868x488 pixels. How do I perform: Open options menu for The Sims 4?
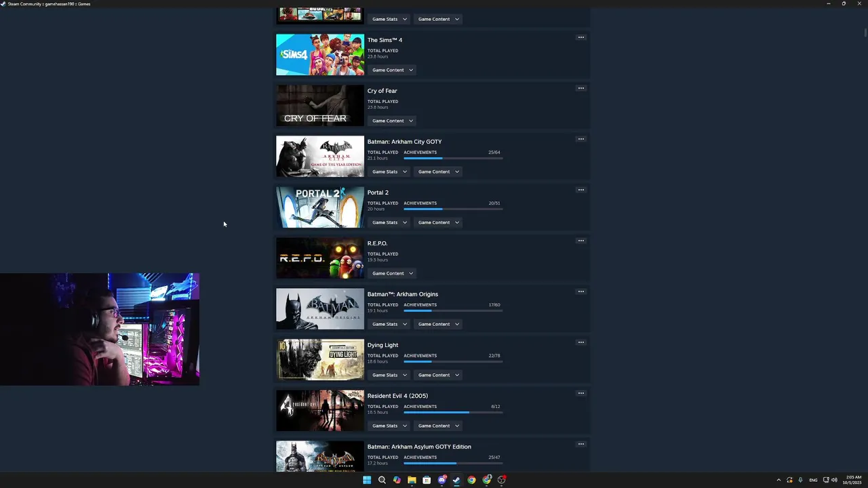(x=580, y=37)
